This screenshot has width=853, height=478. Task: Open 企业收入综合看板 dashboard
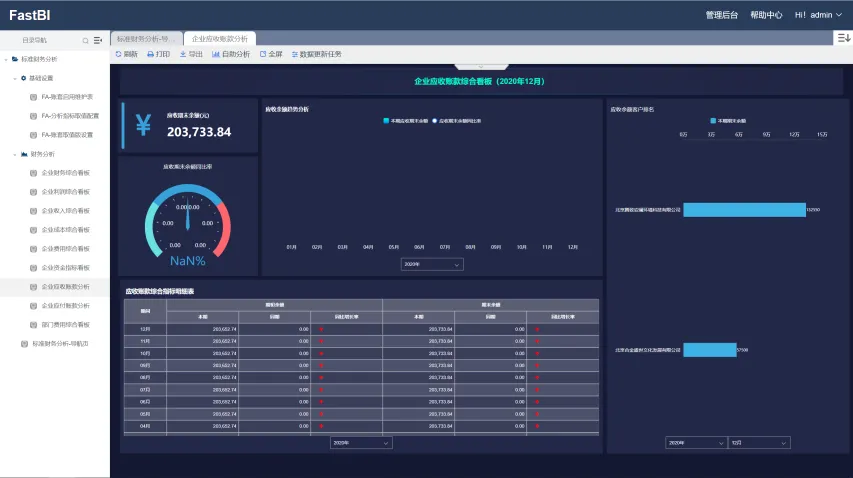pyautogui.click(x=66, y=211)
